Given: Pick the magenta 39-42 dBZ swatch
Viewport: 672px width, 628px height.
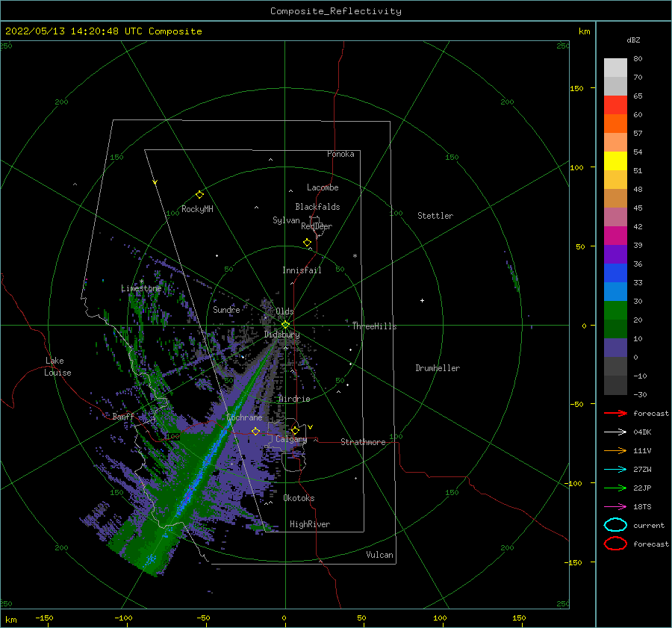Looking at the screenshot, I should coord(615,236).
